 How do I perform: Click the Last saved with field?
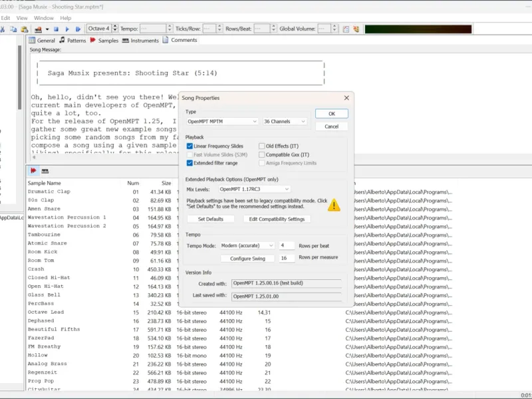point(287,296)
